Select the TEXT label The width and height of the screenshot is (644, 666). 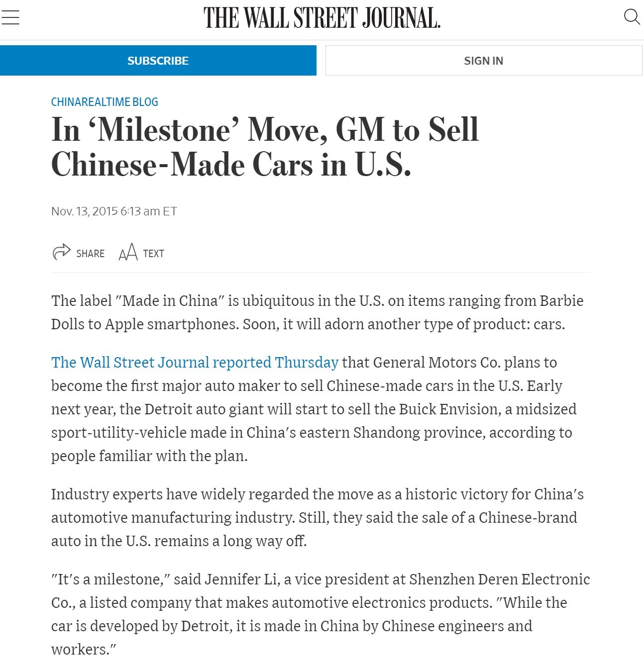point(153,254)
